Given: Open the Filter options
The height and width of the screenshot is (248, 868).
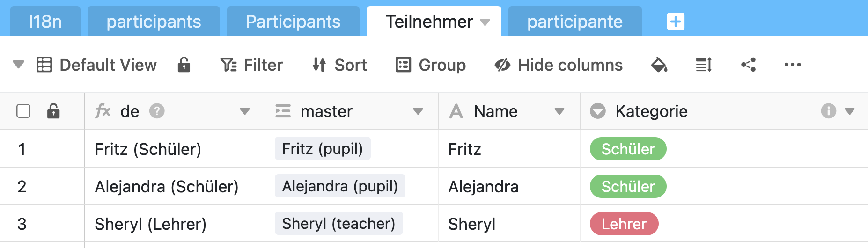Looking at the screenshot, I should [251, 65].
